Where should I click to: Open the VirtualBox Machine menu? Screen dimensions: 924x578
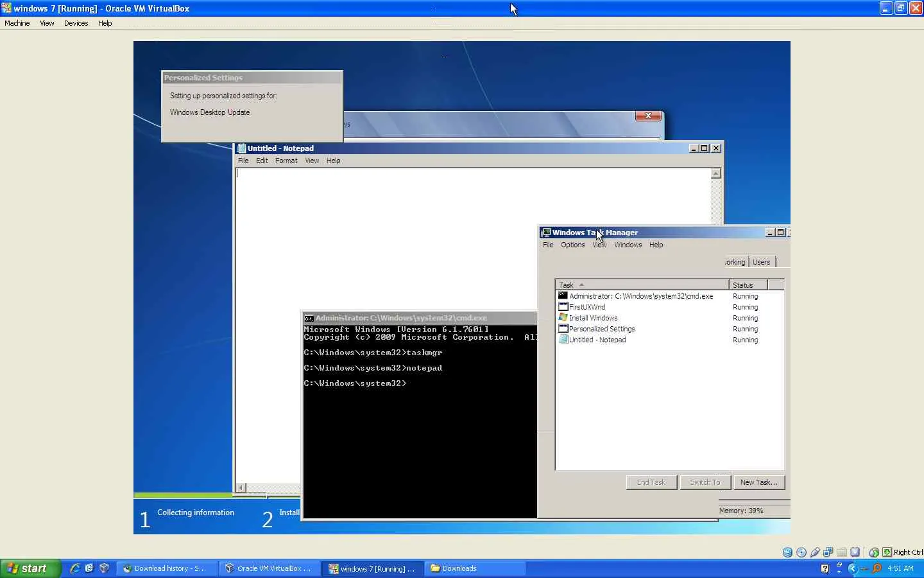[17, 23]
